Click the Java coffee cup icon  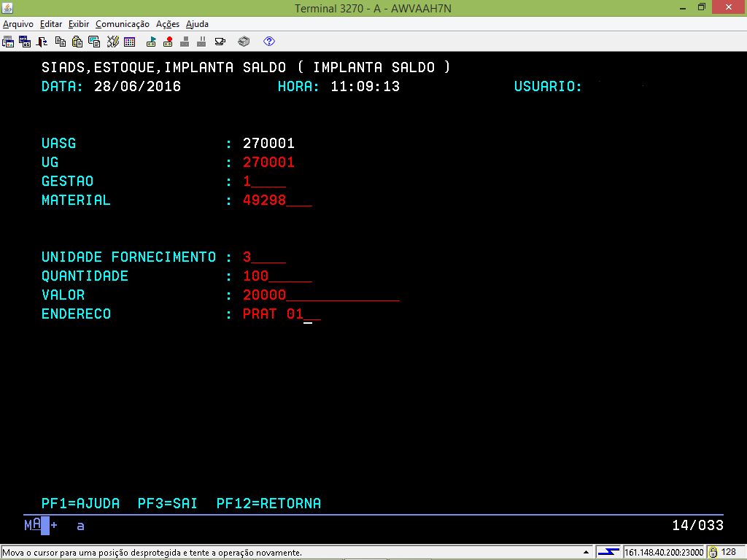pos(220,42)
